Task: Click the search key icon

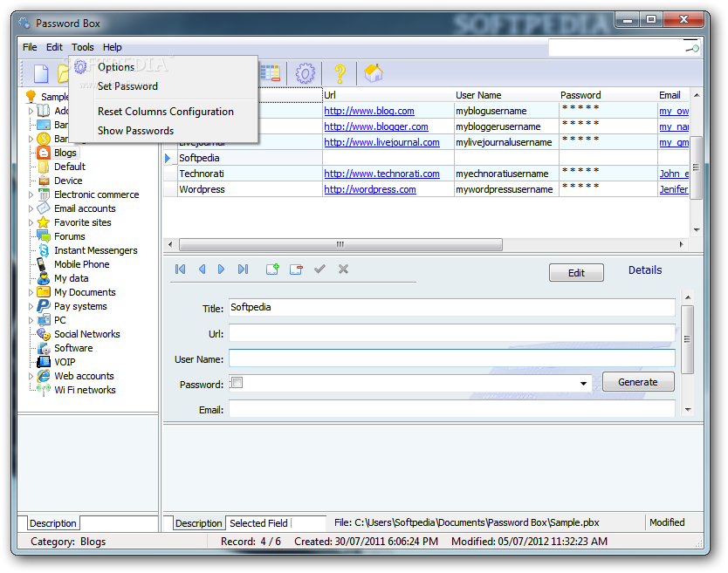Action: pyautogui.click(x=692, y=48)
